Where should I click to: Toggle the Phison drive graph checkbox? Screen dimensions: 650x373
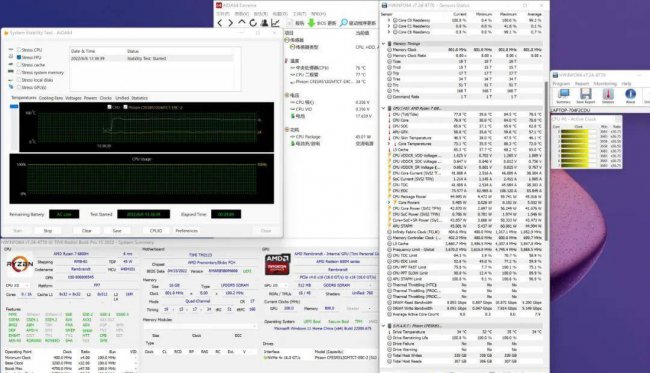tap(125, 107)
